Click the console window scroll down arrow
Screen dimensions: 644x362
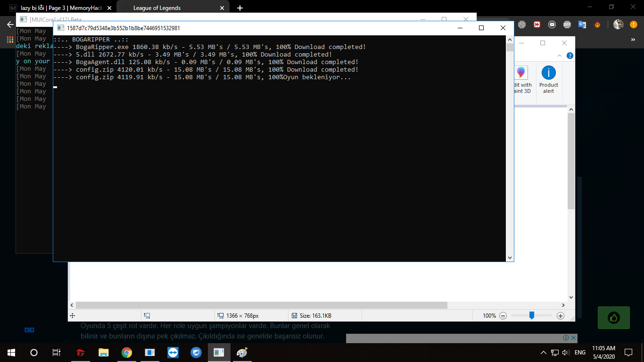(509, 258)
